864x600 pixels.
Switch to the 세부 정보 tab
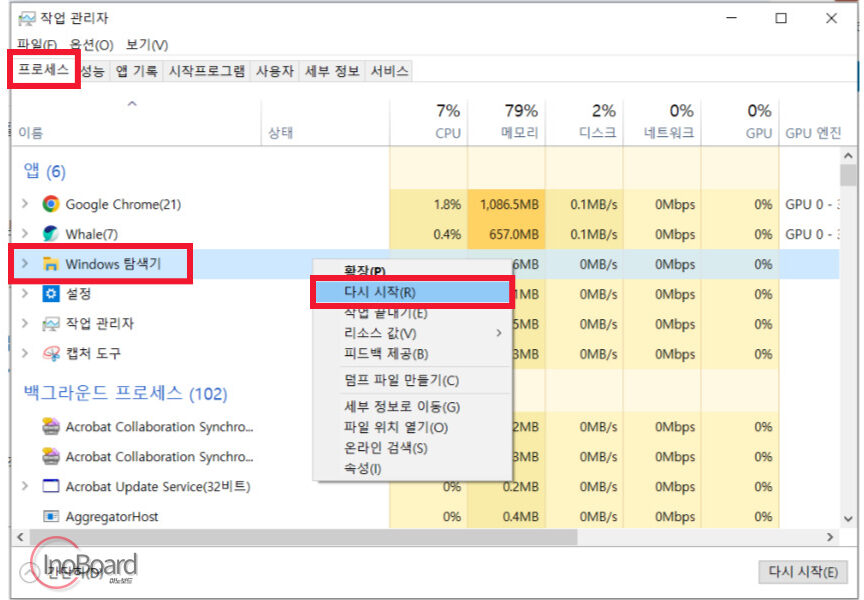332,71
